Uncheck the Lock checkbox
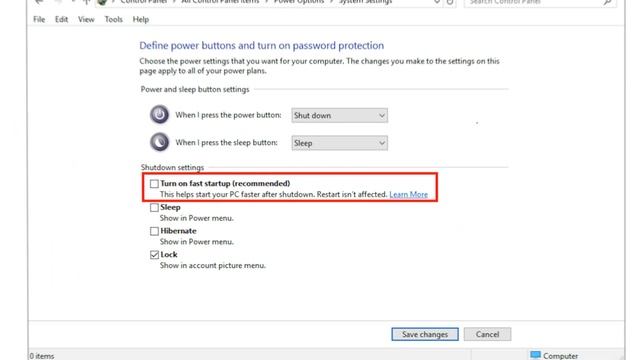The width and height of the screenshot is (640, 360). (154, 255)
